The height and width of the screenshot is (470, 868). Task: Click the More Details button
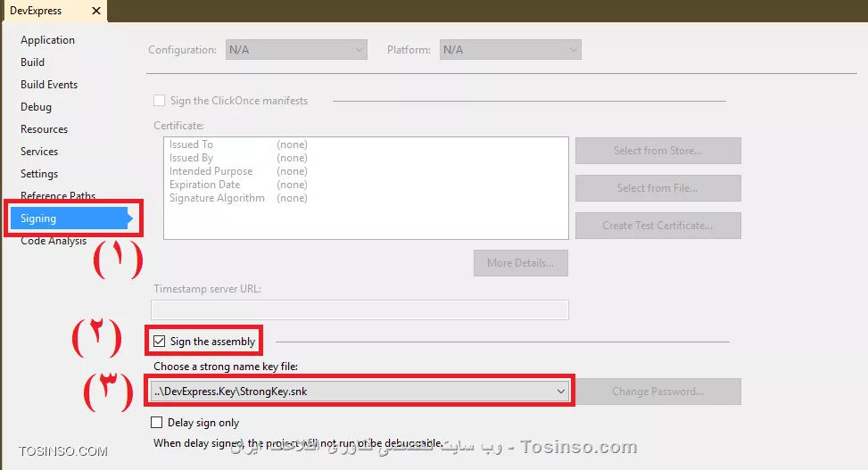click(521, 263)
